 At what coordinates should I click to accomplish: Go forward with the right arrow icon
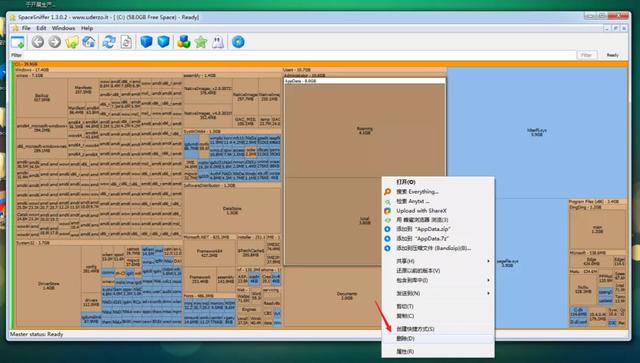pyautogui.click(x=55, y=42)
